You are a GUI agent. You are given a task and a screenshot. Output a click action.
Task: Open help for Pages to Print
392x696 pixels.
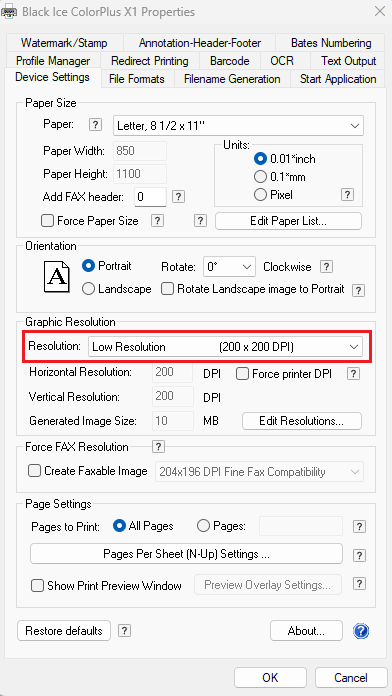coord(359,527)
